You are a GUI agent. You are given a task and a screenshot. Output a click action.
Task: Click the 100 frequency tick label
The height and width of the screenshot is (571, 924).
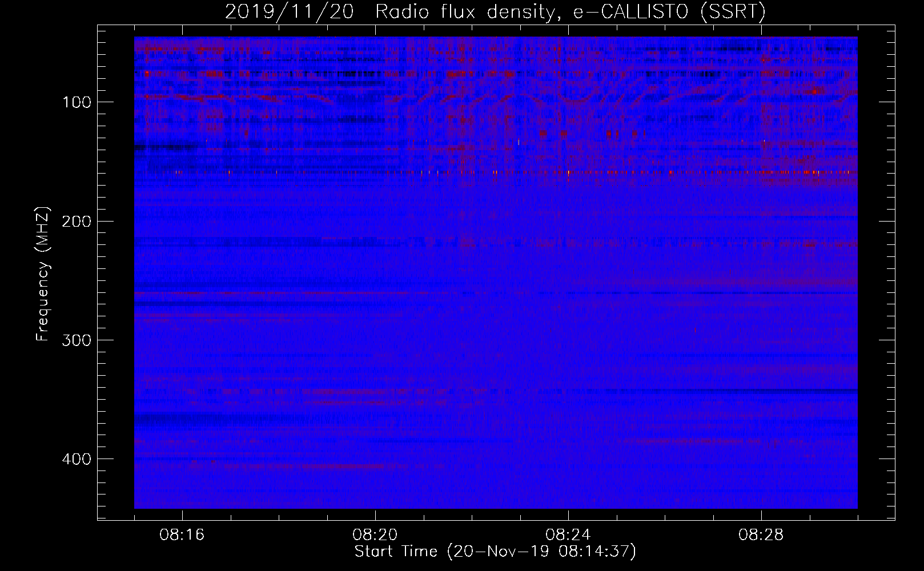[77, 102]
